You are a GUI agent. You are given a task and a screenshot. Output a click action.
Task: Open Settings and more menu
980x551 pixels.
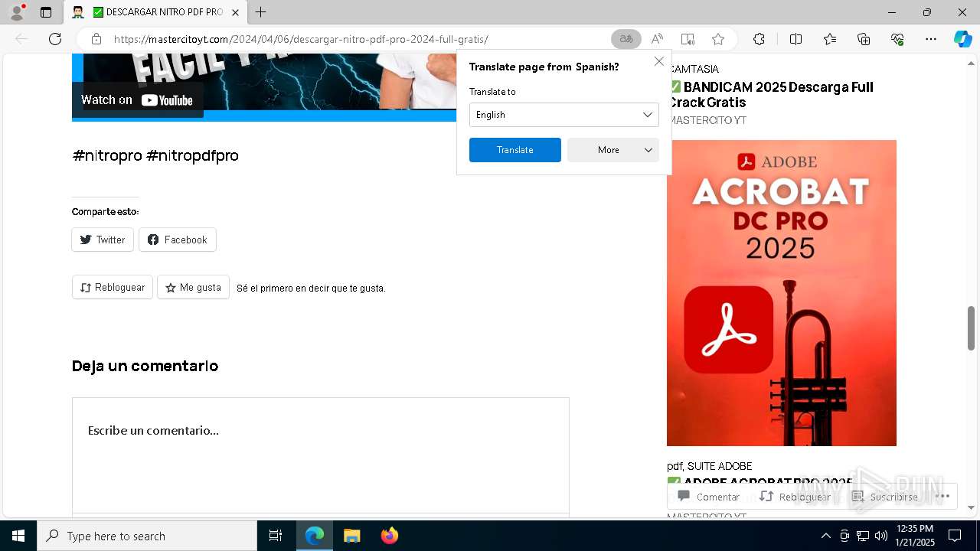[x=931, y=39]
